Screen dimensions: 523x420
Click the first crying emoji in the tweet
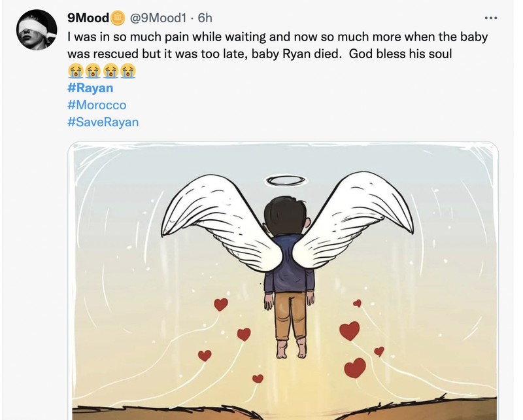(x=76, y=71)
